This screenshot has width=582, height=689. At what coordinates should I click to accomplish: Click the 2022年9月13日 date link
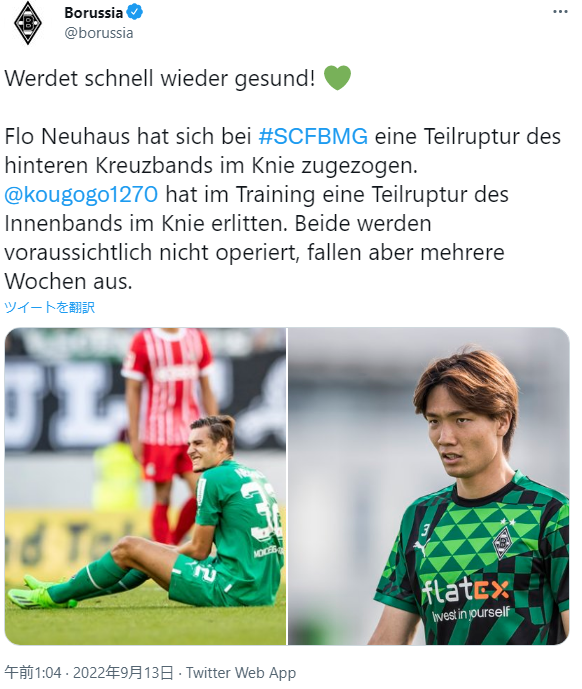coord(123,672)
